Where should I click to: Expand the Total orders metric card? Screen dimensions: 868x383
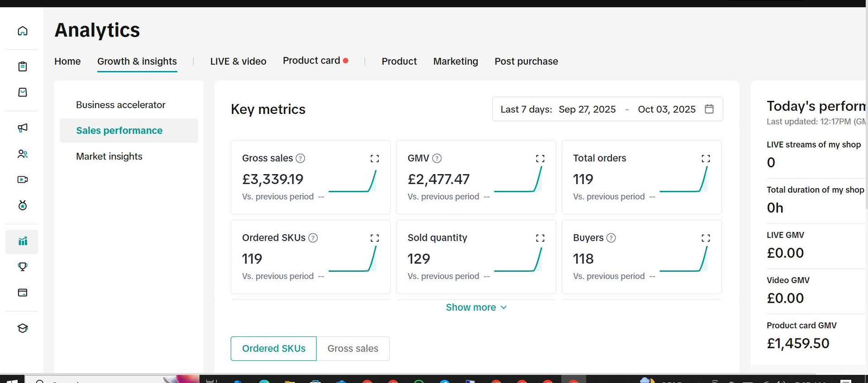[x=705, y=158]
